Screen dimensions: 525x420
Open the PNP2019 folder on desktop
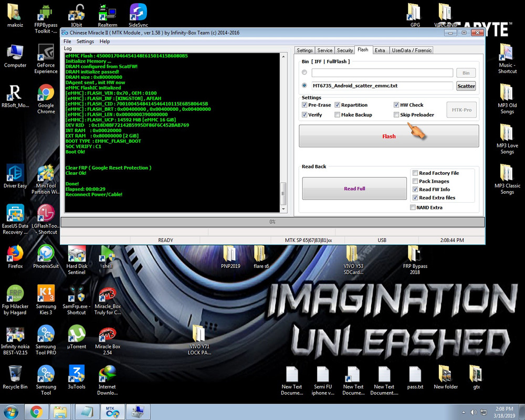coord(230,257)
